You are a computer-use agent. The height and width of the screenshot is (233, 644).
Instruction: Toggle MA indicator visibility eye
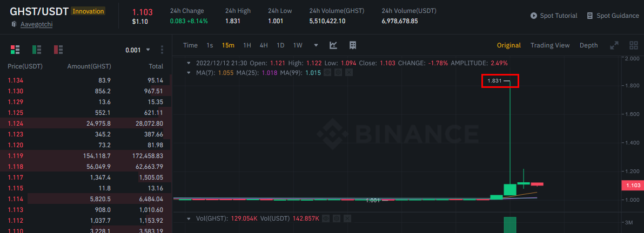327,73
